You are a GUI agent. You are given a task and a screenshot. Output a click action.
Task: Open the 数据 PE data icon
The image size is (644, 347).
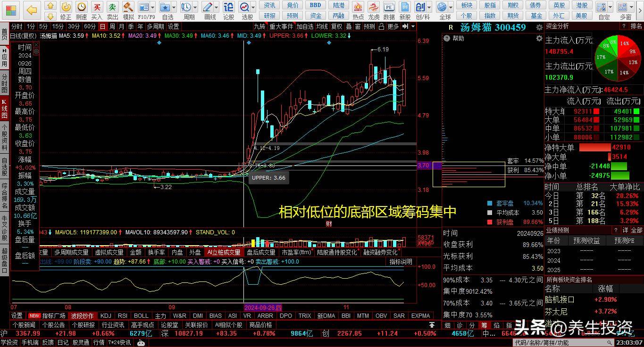[x=389, y=7]
